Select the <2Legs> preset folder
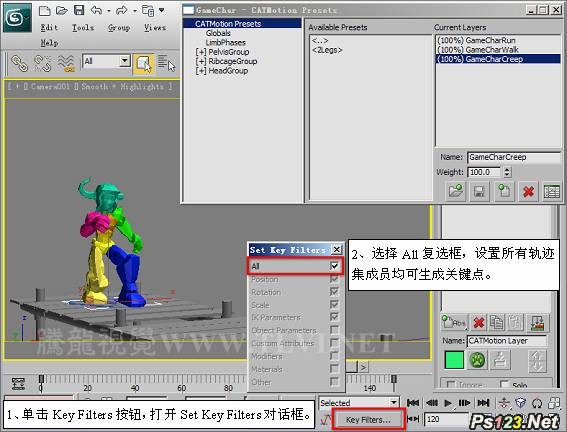Image resolution: width=567 pixels, height=432 pixels. click(x=327, y=50)
